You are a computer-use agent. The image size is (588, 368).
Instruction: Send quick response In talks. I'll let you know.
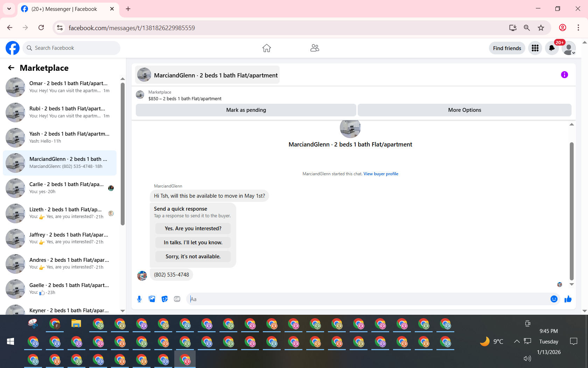click(193, 243)
